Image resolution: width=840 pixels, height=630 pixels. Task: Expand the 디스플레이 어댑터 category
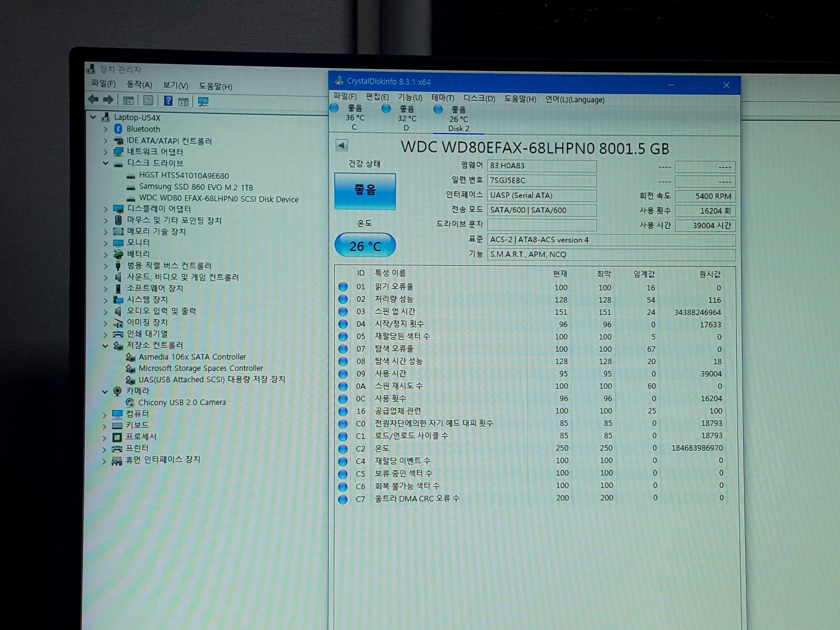(106, 209)
